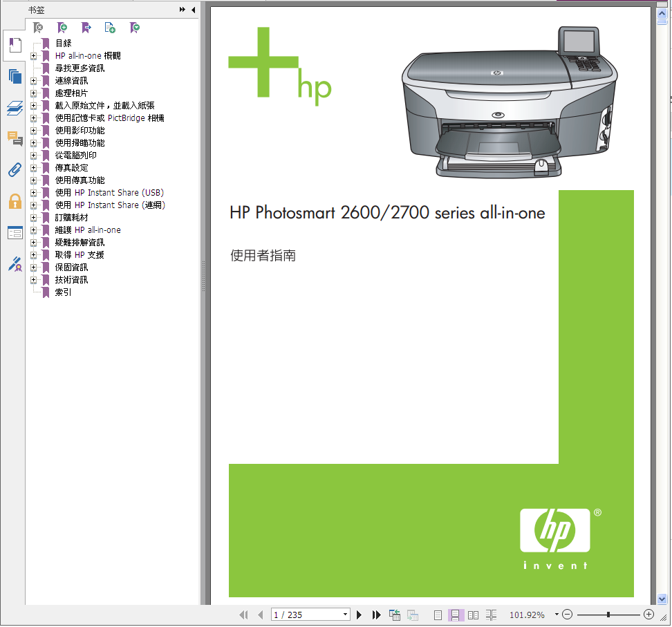Open the digital signatures panel

pos(15,264)
